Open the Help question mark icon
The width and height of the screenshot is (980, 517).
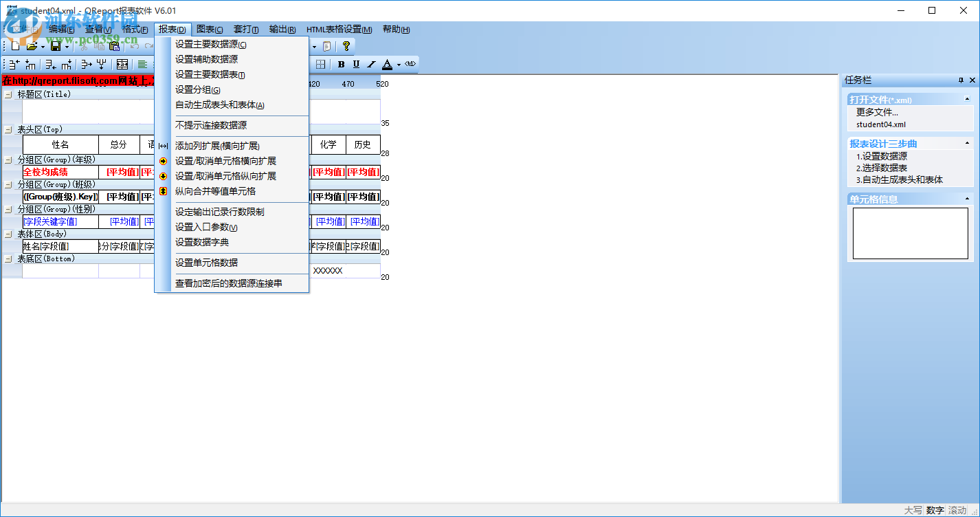point(346,45)
